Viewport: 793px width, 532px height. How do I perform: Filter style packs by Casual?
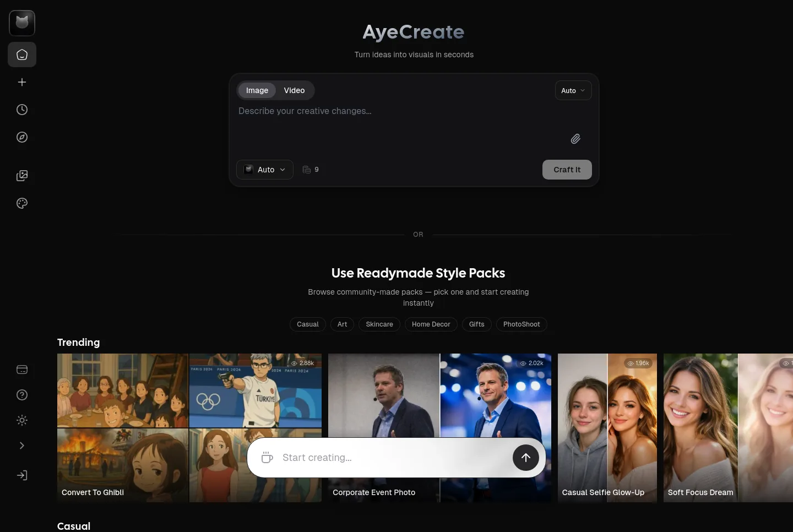[308, 324]
